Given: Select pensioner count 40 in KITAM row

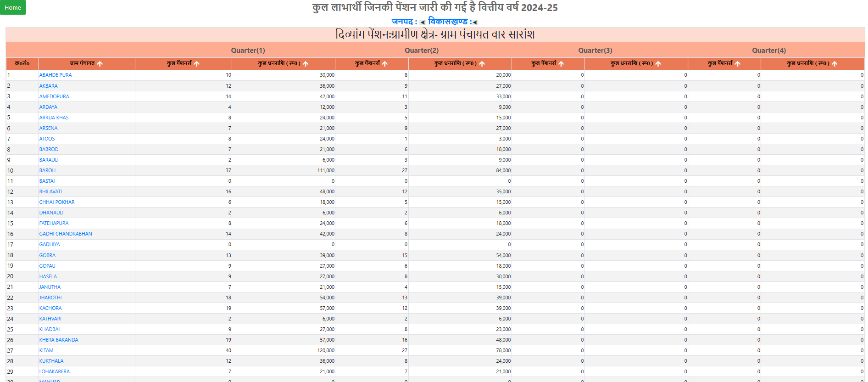Looking at the screenshot, I should click(x=228, y=350).
